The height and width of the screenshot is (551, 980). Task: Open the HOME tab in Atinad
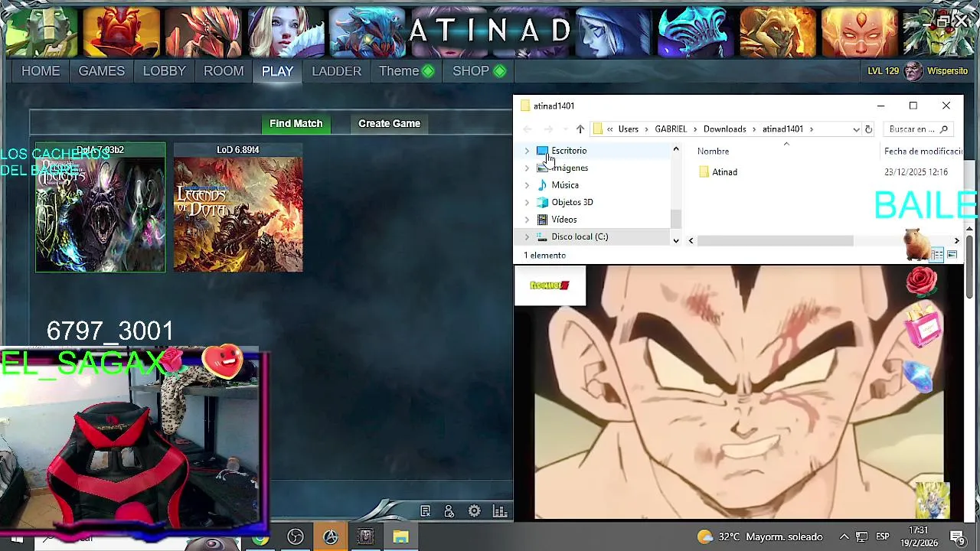[x=41, y=70]
